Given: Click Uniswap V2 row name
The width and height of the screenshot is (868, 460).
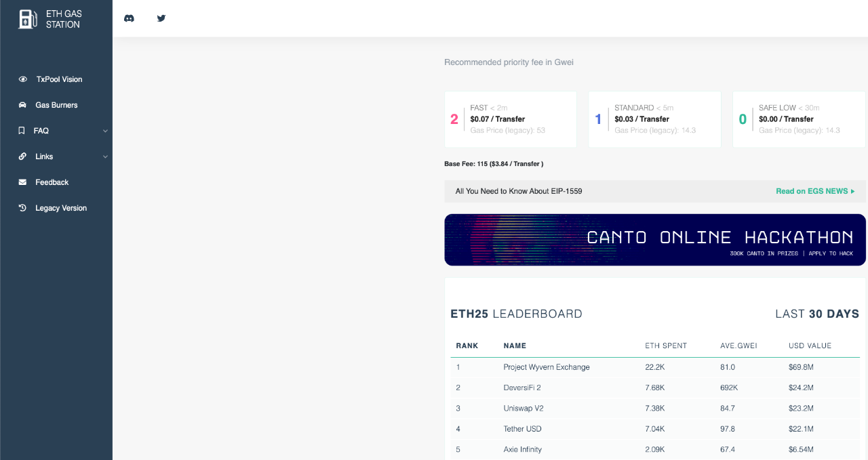Looking at the screenshot, I should (524, 409).
